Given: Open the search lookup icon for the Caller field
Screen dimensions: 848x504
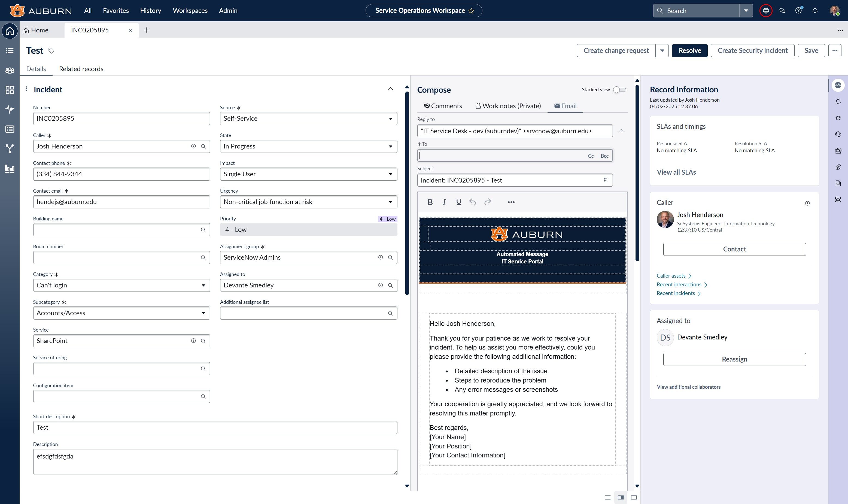Looking at the screenshot, I should (x=203, y=146).
